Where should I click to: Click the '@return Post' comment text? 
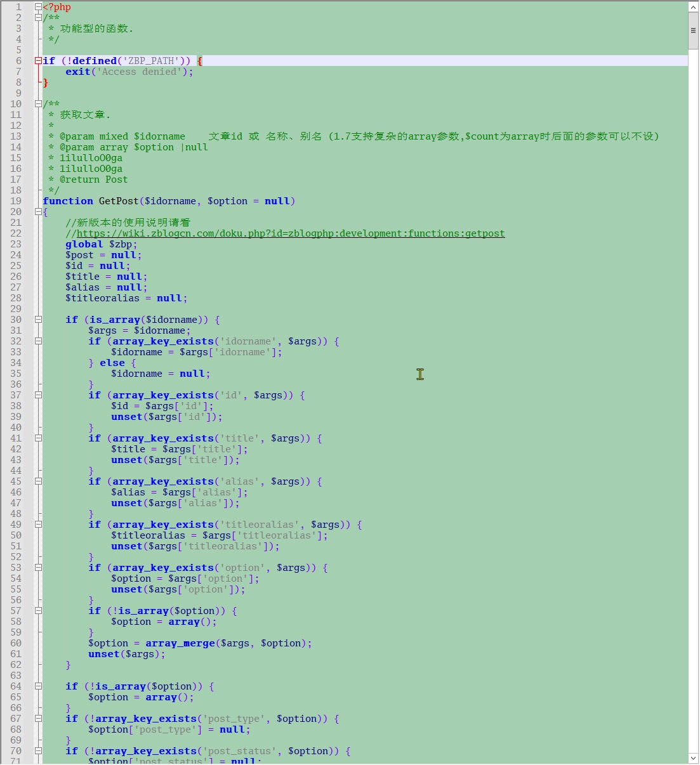coord(93,180)
